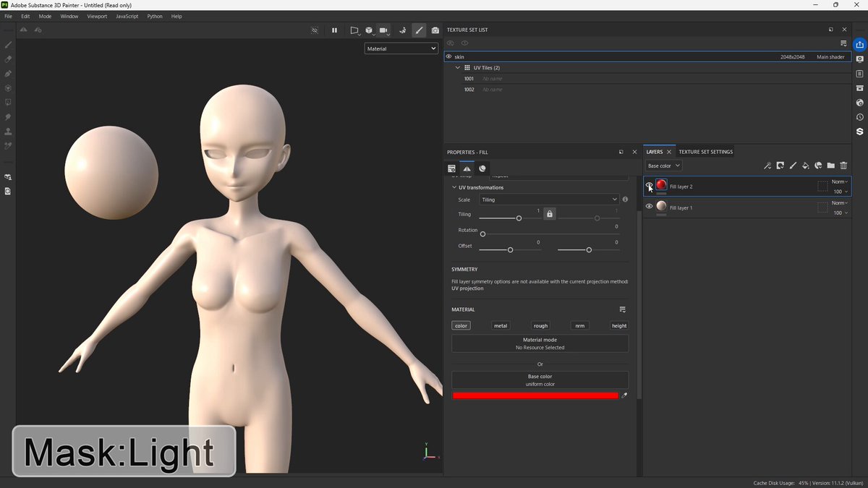
Task: Hide Fill layer 1 visibility
Action: coord(649,207)
